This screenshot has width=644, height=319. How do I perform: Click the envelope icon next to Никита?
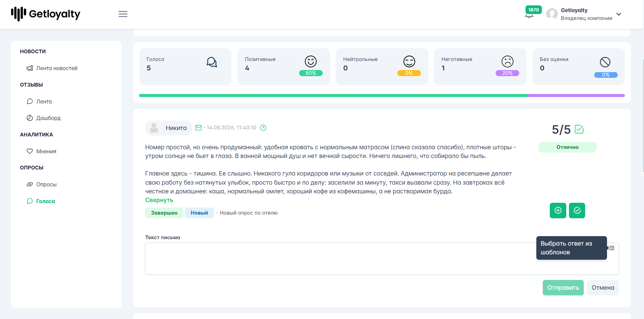tap(199, 128)
